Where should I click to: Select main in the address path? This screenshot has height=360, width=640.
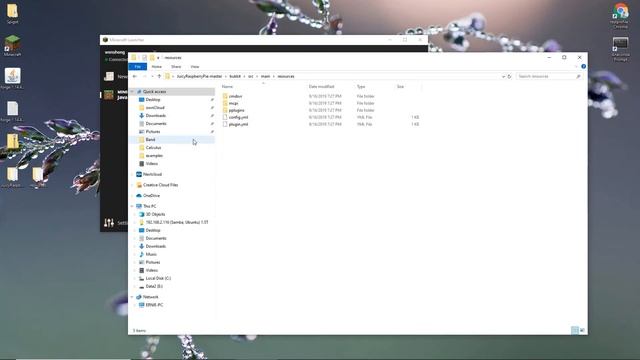click(x=265, y=76)
